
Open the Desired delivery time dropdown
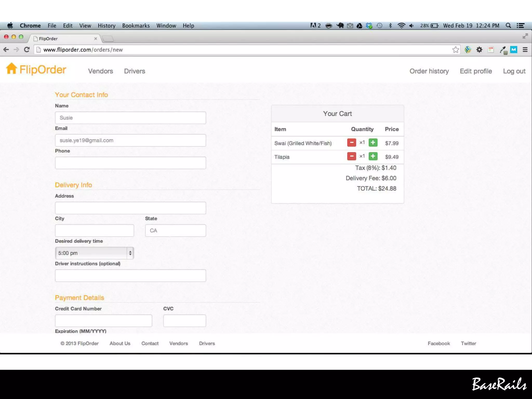click(94, 253)
